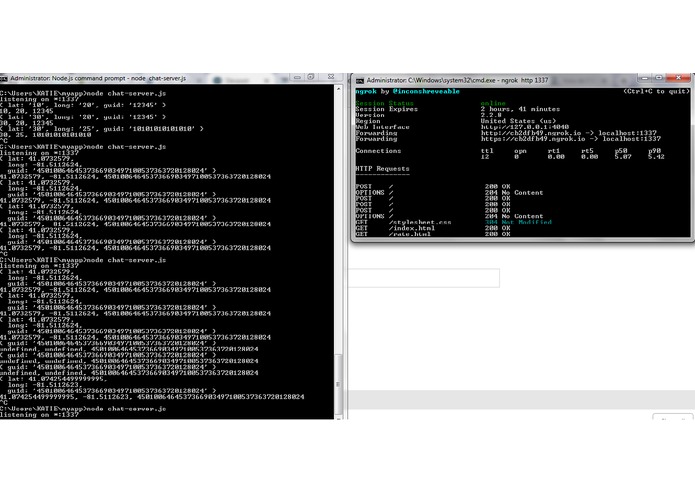Minimize the Node.js command prompt window
Image resolution: width=695 pixels, height=494 pixels.
click(x=297, y=77)
